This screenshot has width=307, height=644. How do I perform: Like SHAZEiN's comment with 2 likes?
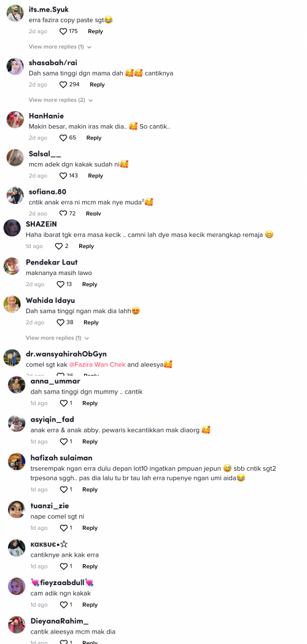point(59,246)
